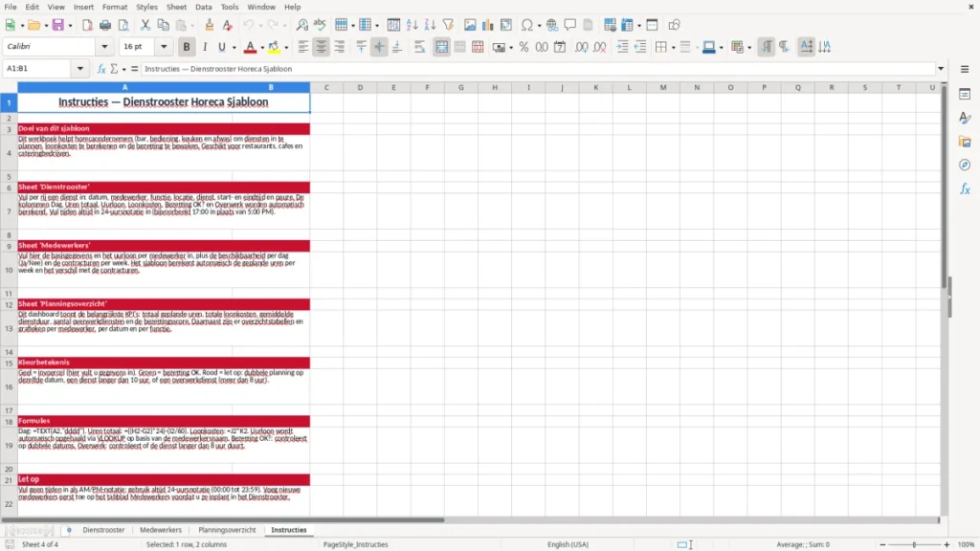Open the Sheet menu
This screenshot has height=551, width=980.
click(x=176, y=7)
